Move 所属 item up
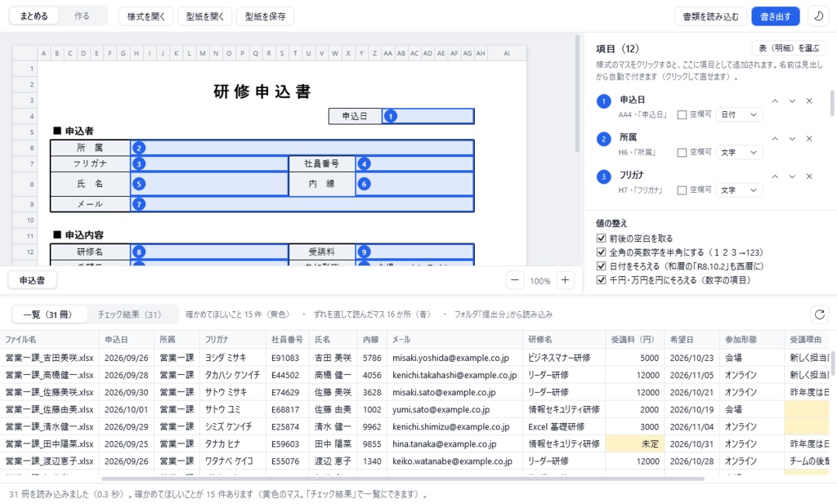Image resolution: width=837 pixels, height=504 pixels. (x=775, y=139)
